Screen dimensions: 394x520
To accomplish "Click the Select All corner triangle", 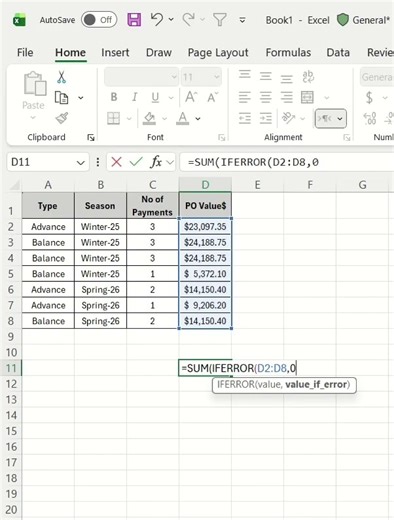I will coord(15,185).
